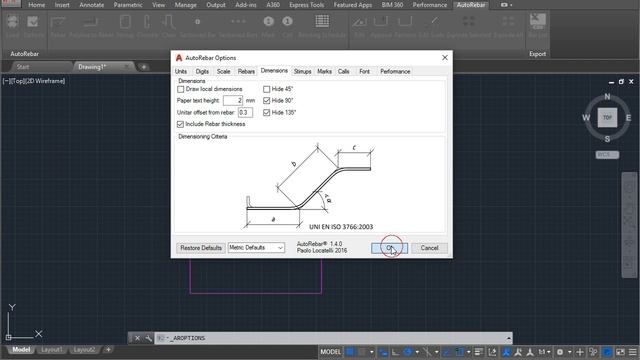
Task: Toggle polar tracking in status bar
Action: point(407,352)
